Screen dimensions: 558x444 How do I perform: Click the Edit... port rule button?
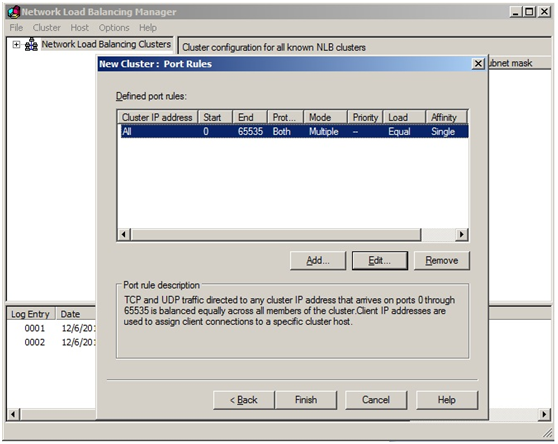pos(380,260)
